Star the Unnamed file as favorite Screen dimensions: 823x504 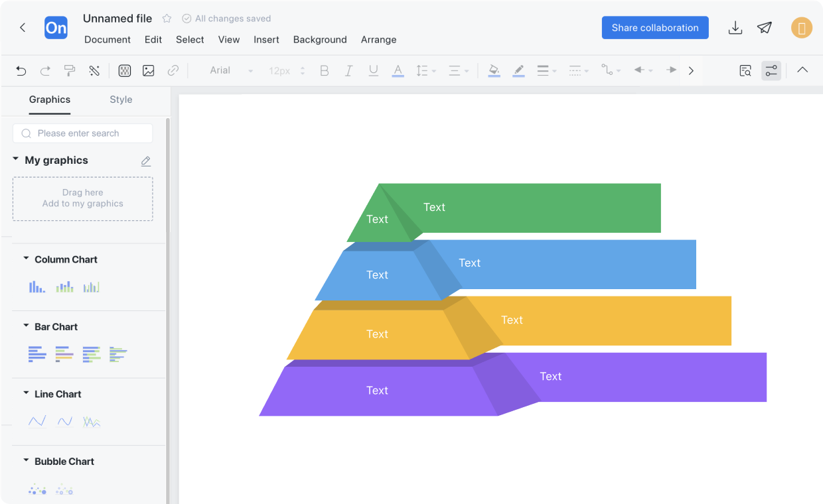pos(167,19)
